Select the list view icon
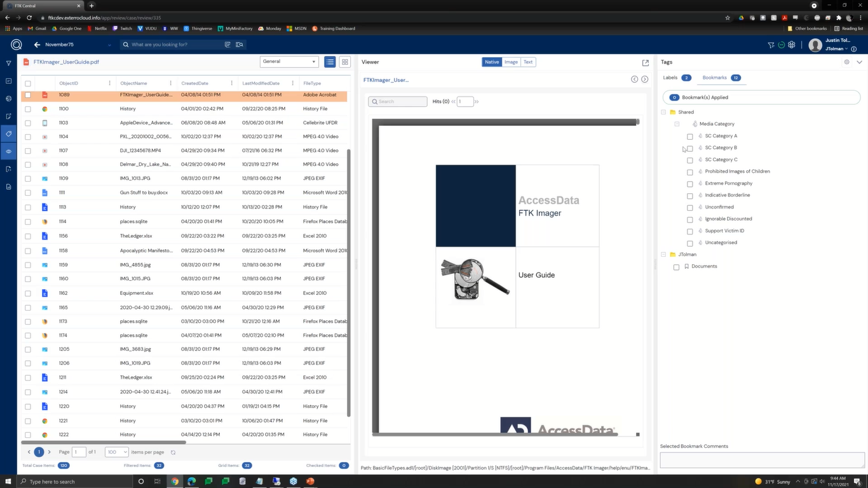Image resolution: width=868 pixels, height=488 pixels. pyautogui.click(x=330, y=62)
